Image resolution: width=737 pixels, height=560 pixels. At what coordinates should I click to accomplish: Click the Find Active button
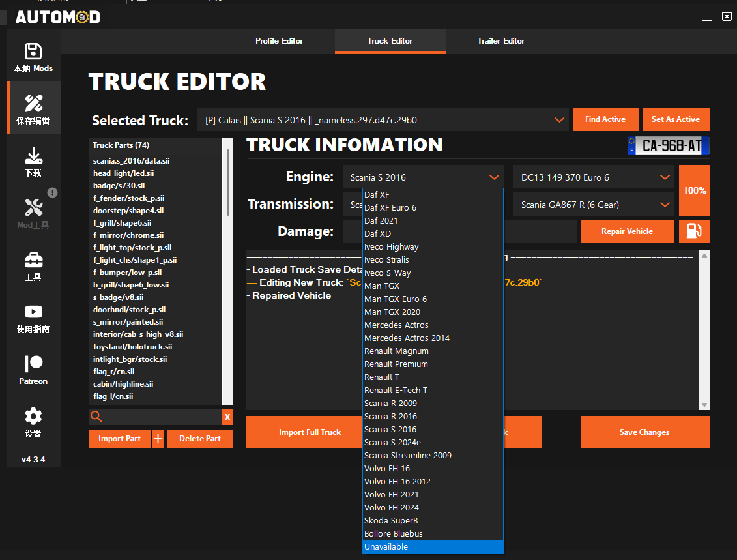605,119
